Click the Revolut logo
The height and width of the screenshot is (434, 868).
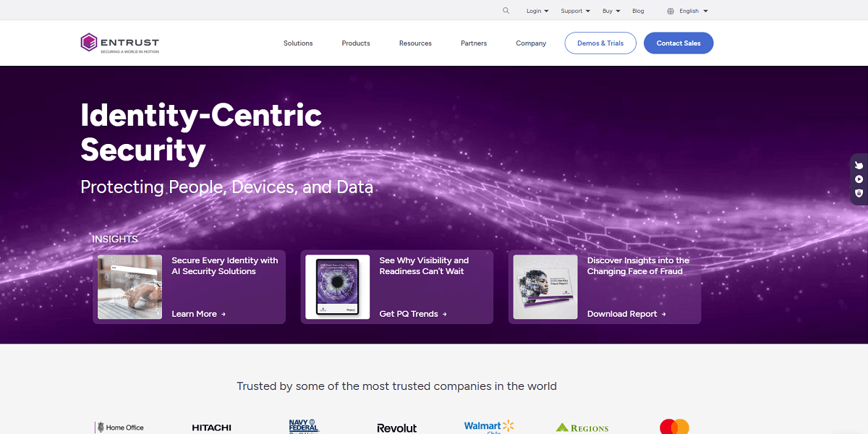(x=397, y=427)
